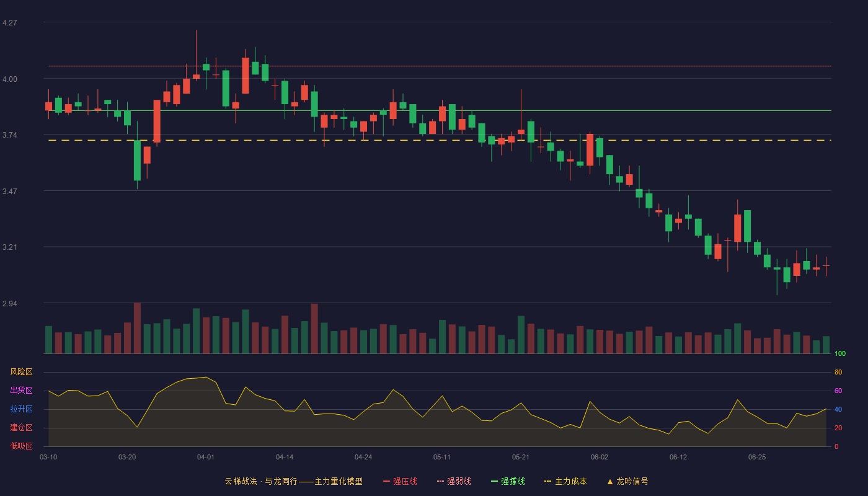This screenshot has height=496, width=868.
Task: Click the 03-10 date label
Action: pos(48,457)
